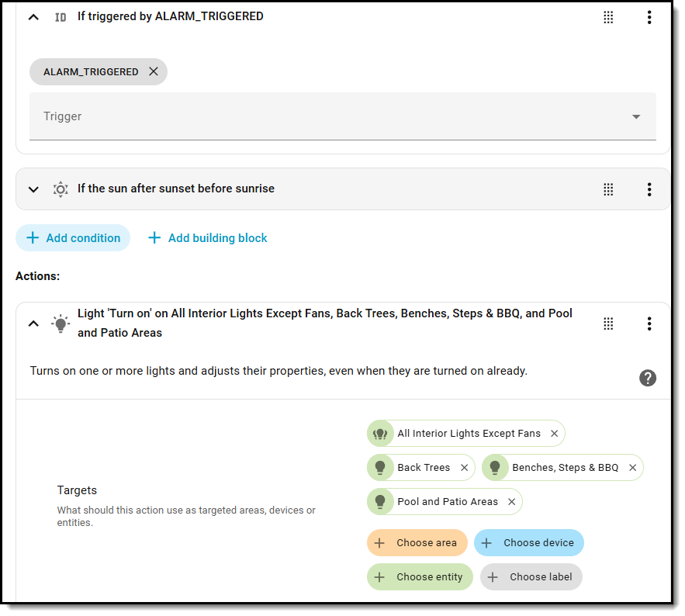
Task: Click the Choose area button
Action: point(417,543)
